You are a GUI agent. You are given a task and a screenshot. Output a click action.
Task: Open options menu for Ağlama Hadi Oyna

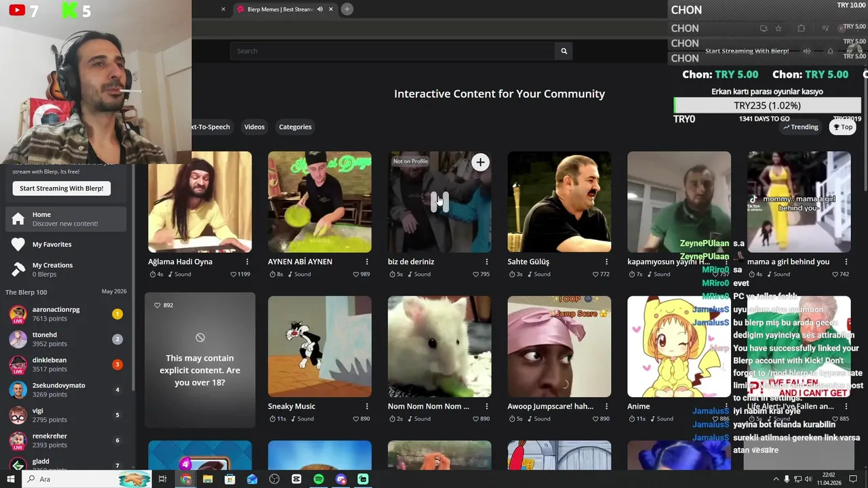point(247,262)
